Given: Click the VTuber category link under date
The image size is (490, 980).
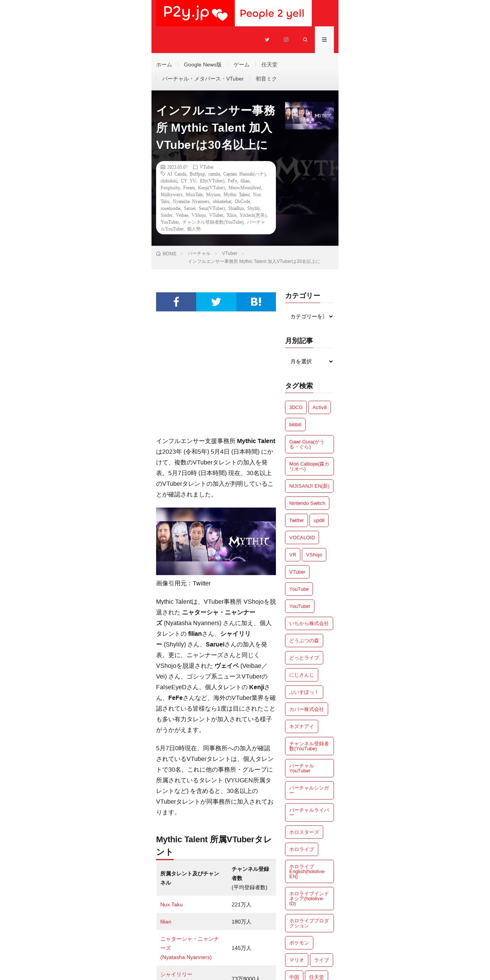Looking at the screenshot, I should (206, 167).
